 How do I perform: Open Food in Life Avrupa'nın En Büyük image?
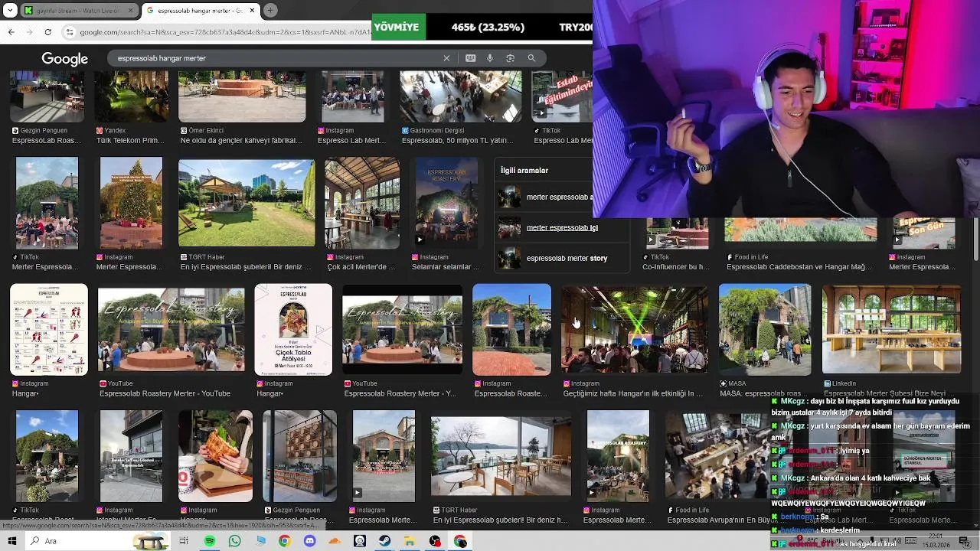(717, 456)
